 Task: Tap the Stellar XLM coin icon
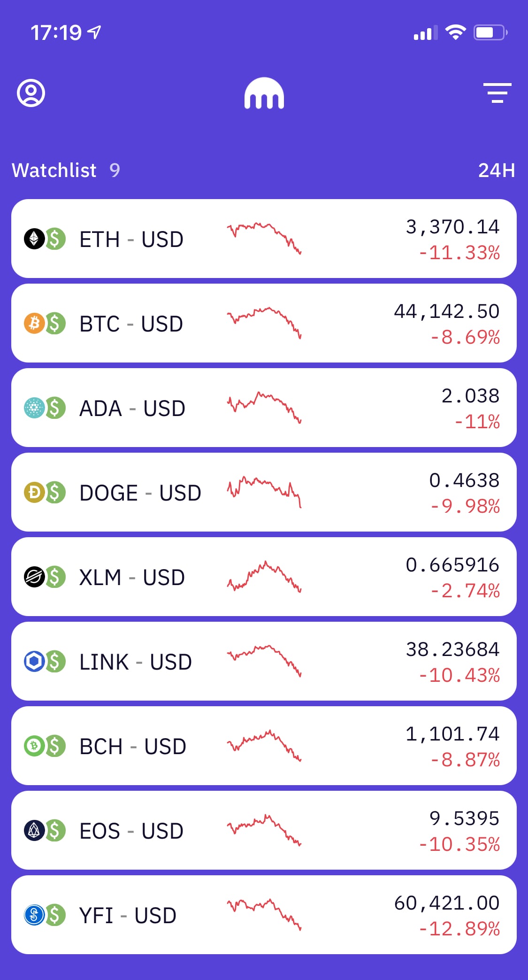[34, 577]
